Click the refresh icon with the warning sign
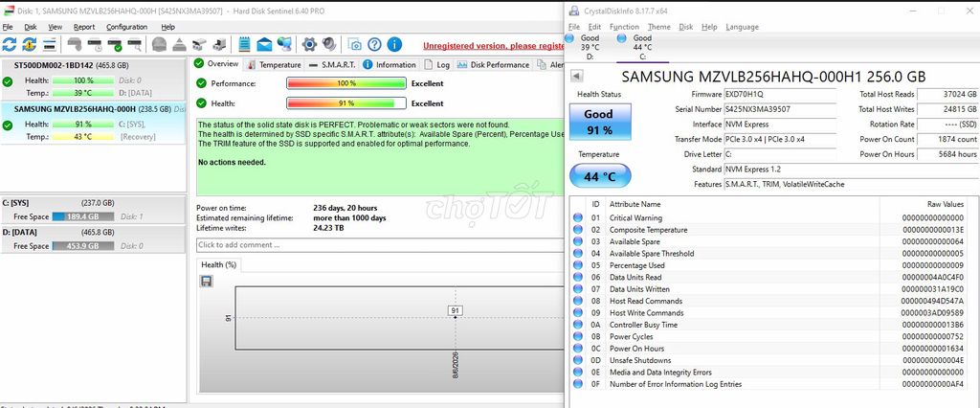The image size is (980, 408). point(30,44)
